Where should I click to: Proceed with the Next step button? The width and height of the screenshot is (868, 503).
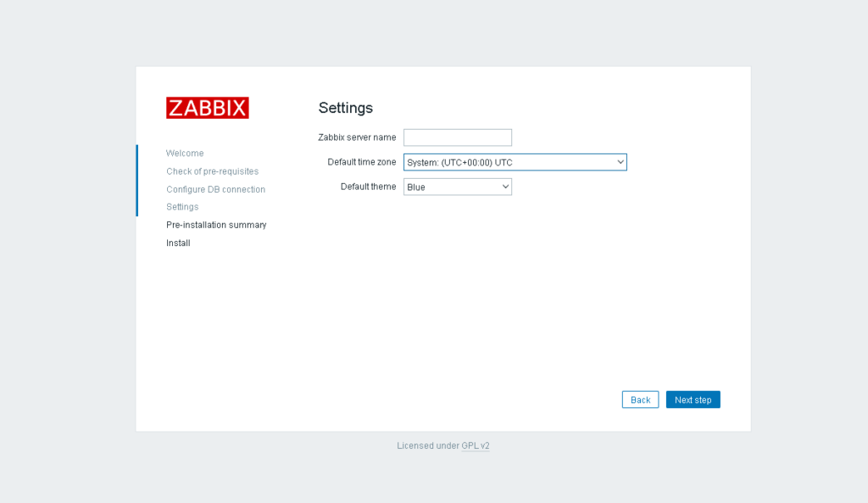pos(693,400)
